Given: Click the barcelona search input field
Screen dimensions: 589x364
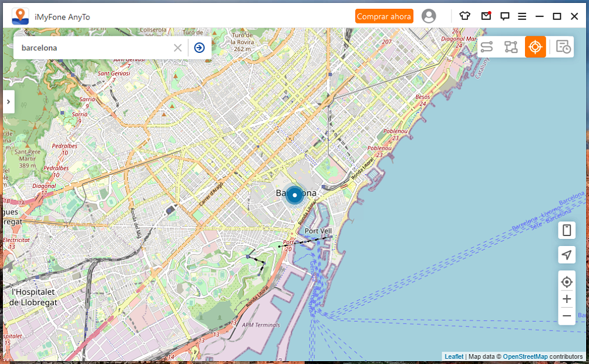Looking at the screenshot, I should click(x=94, y=48).
